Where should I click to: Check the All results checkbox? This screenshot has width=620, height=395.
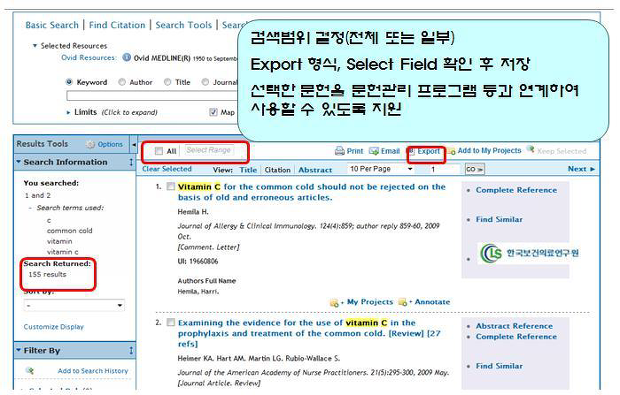(x=159, y=151)
